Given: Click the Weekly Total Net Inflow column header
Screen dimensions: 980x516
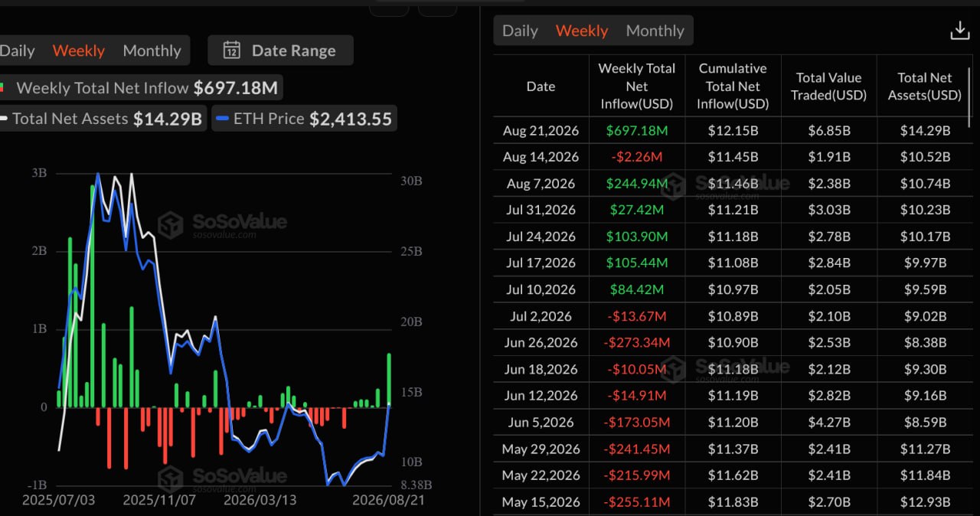Looking at the screenshot, I should 636,87.
